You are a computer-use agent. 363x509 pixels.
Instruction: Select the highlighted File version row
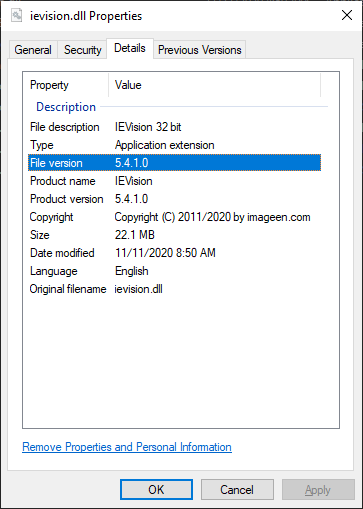(x=174, y=163)
